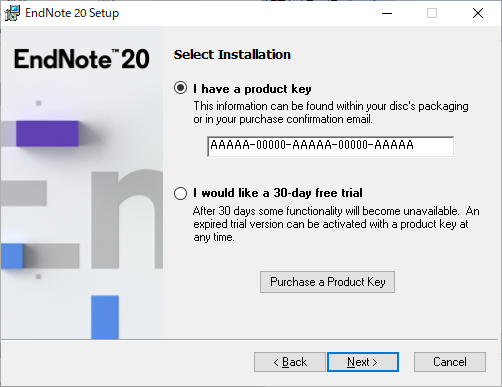Close the EndNote 20 Setup dialog
This screenshot has height=387, width=502.
coord(478,13)
